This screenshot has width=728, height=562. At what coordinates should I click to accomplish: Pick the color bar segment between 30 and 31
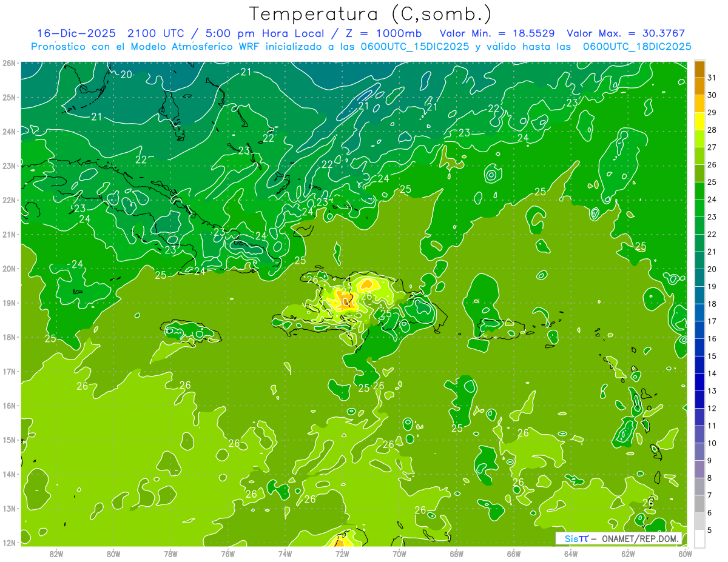click(x=699, y=86)
